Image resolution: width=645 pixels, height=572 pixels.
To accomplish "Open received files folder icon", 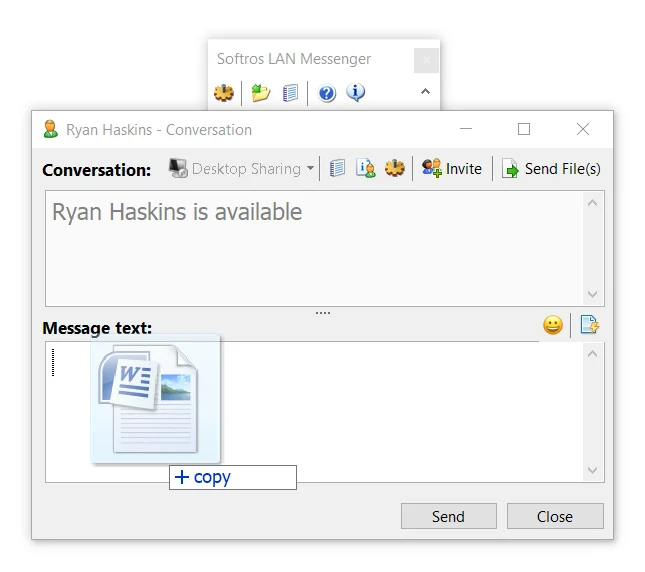I will pos(260,93).
